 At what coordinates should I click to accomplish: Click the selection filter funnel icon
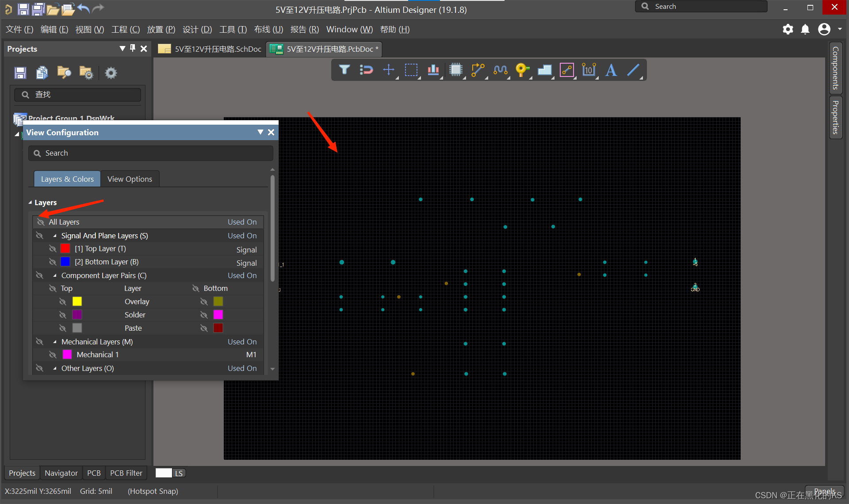(344, 70)
